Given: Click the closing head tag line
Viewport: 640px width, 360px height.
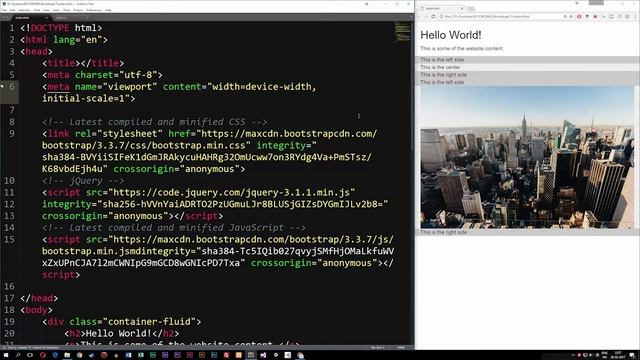Looking at the screenshot, I should pos(39,298).
